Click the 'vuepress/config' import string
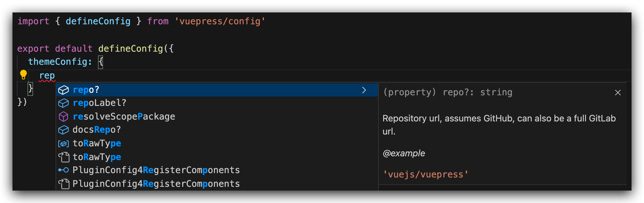 point(220,21)
